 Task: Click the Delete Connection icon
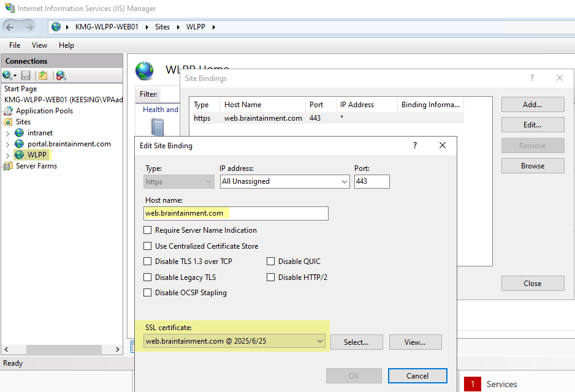point(60,75)
